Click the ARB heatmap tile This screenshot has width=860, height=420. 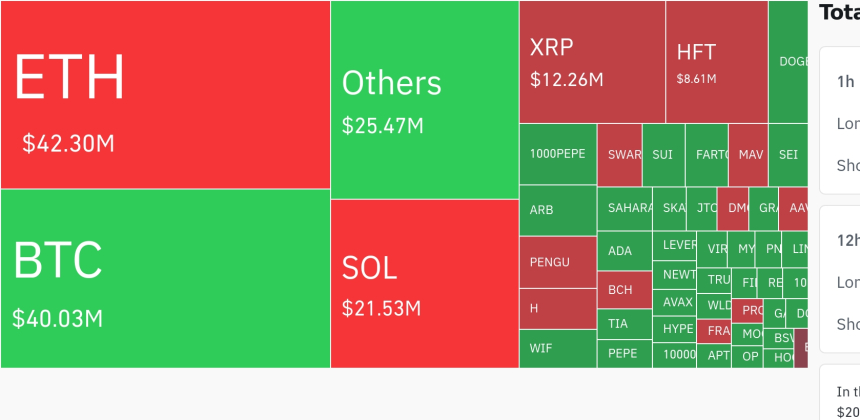point(557,210)
